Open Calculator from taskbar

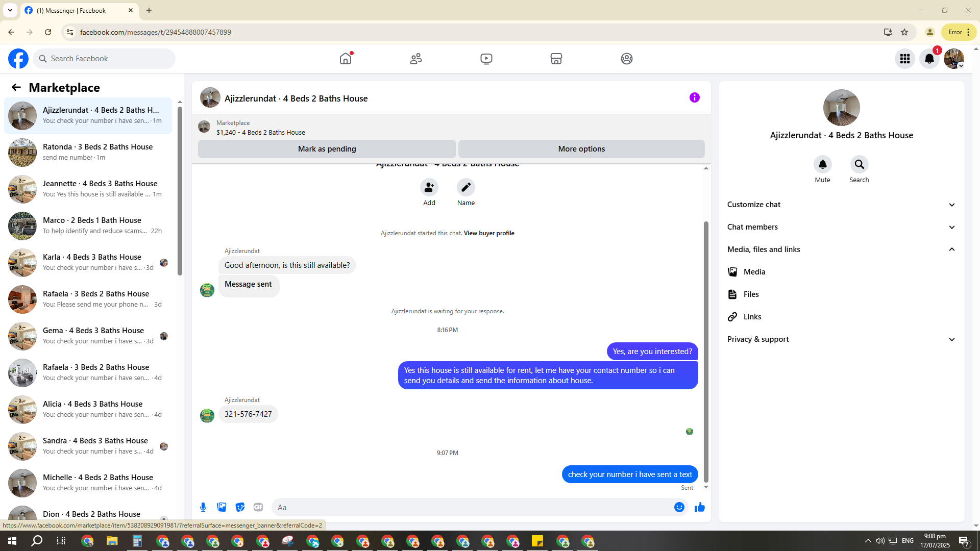click(137, 541)
